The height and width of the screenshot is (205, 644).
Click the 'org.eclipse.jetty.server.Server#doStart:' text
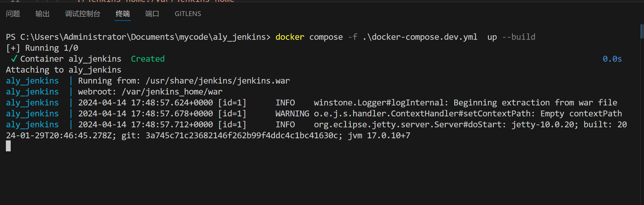click(410, 124)
